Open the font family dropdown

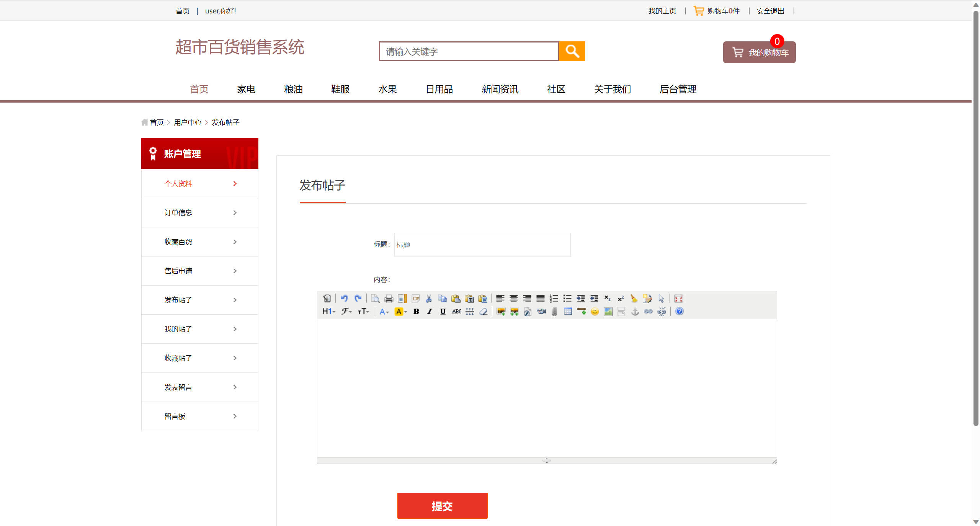click(x=346, y=311)
